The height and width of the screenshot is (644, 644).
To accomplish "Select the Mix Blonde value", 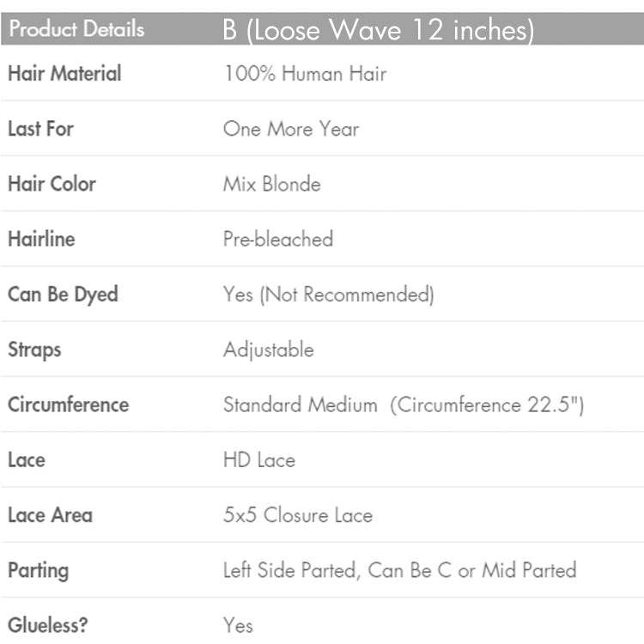I will [x=271, y=184].
